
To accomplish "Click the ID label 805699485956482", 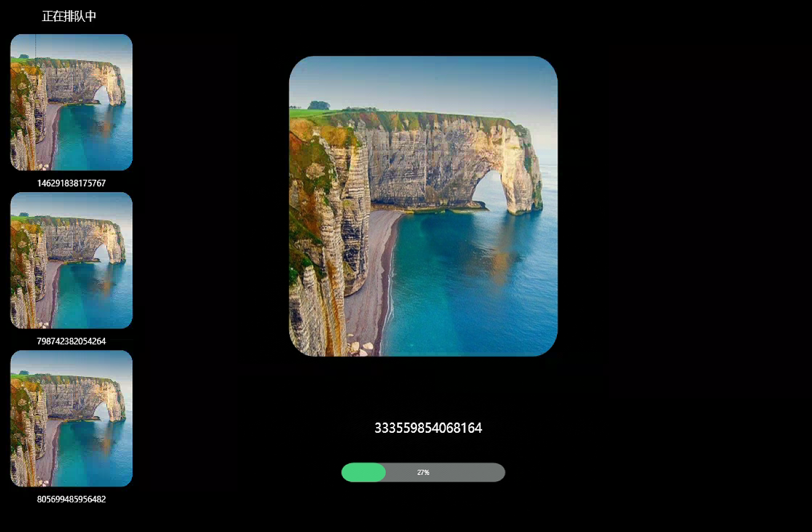I will click(71, 499).
